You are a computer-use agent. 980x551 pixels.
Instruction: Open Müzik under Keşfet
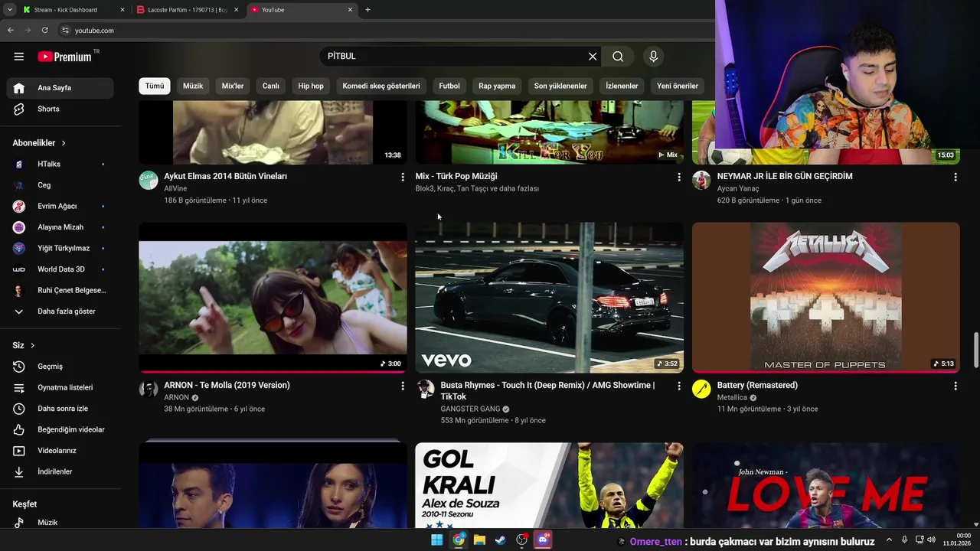point(60,523)
